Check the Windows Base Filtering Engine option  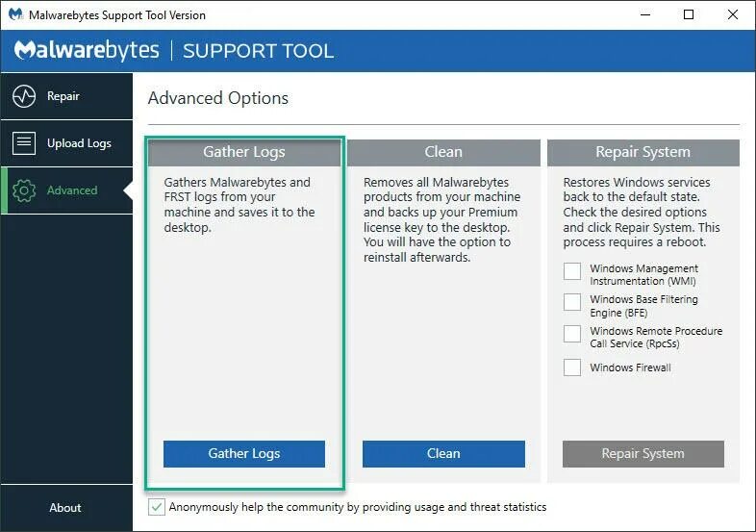click(572, 303)
